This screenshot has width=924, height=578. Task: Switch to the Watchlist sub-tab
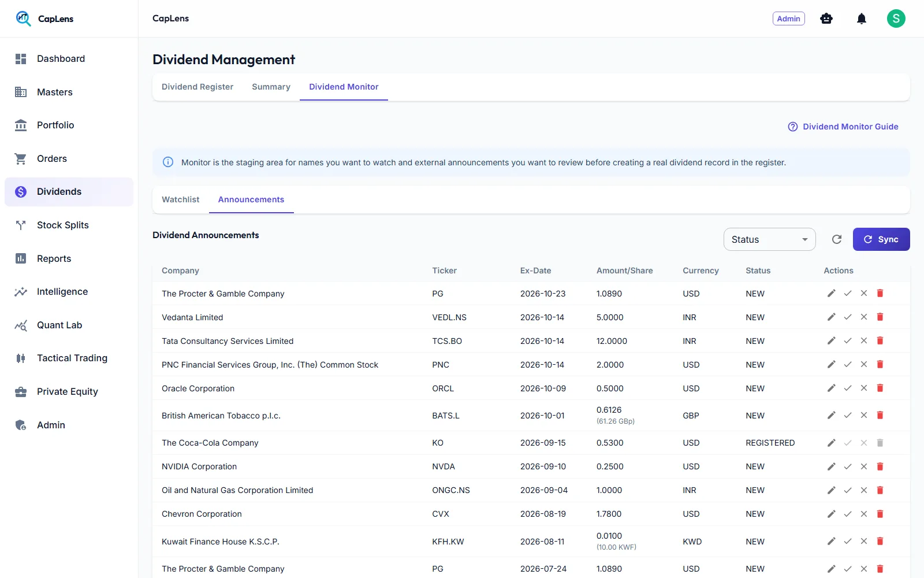181,199
